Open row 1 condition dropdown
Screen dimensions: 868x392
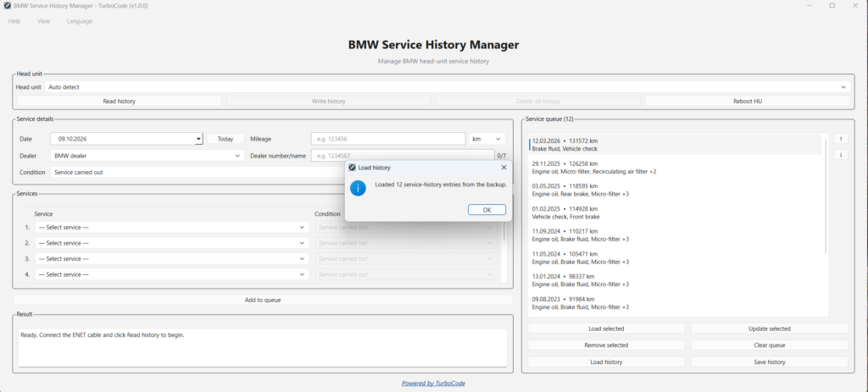pos(406,227)
